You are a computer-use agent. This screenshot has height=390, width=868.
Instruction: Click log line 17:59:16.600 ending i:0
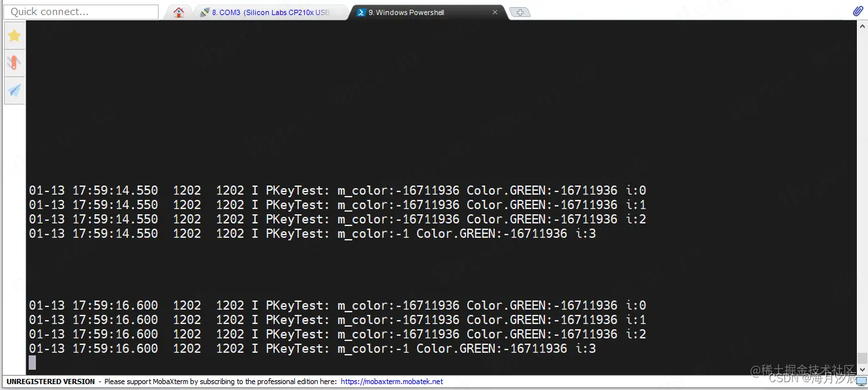point(337,306)
